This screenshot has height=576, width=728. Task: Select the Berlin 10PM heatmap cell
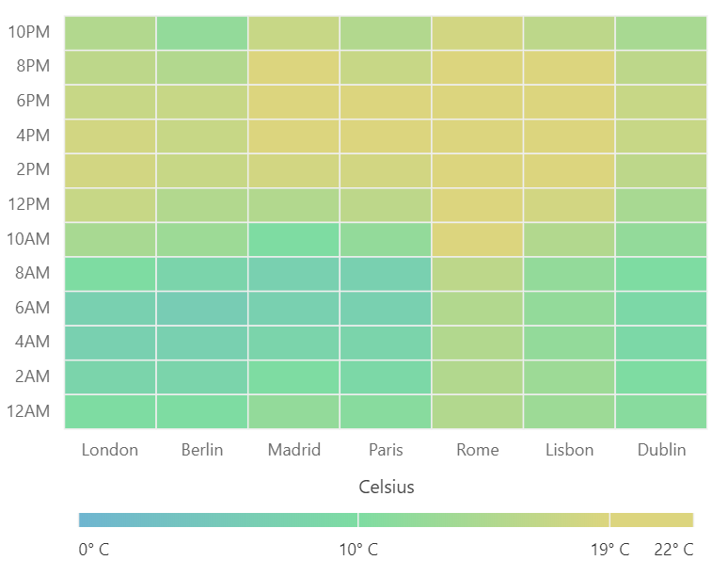(202, 33)
